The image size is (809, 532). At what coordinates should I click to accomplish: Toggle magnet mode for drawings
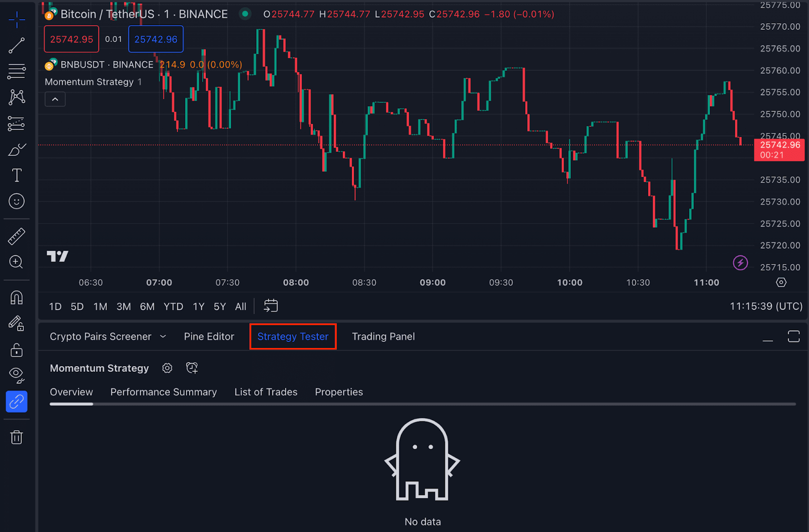coord(17,297)
